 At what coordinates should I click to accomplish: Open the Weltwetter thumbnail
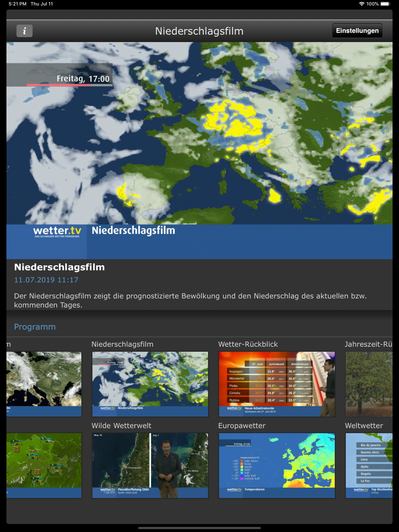(369, 465)
